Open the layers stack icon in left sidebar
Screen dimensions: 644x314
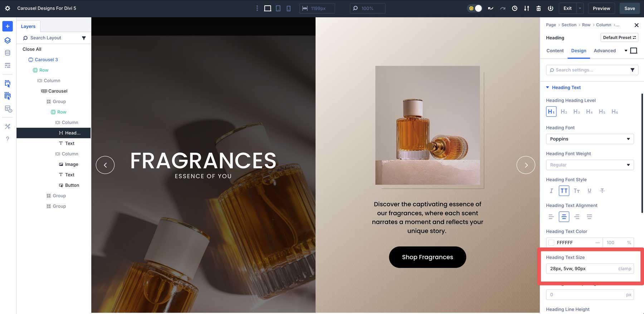pos(8,40)
